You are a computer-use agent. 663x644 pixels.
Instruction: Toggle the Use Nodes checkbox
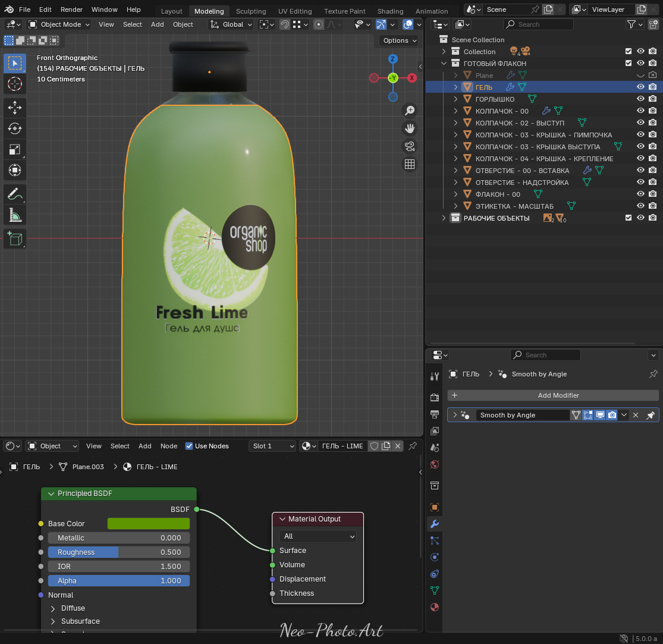click(189, 446)
